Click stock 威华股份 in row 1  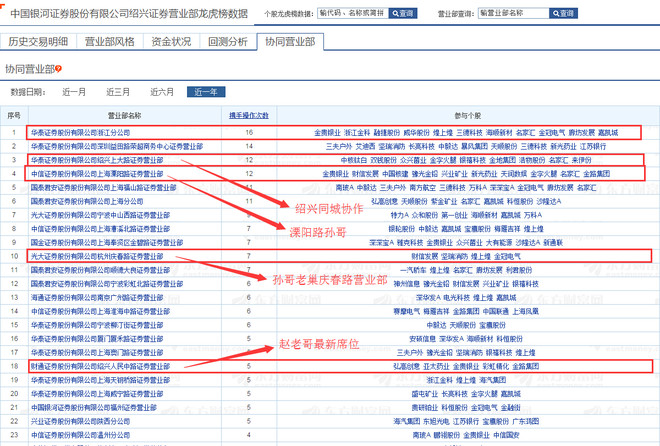click(416, 133)
